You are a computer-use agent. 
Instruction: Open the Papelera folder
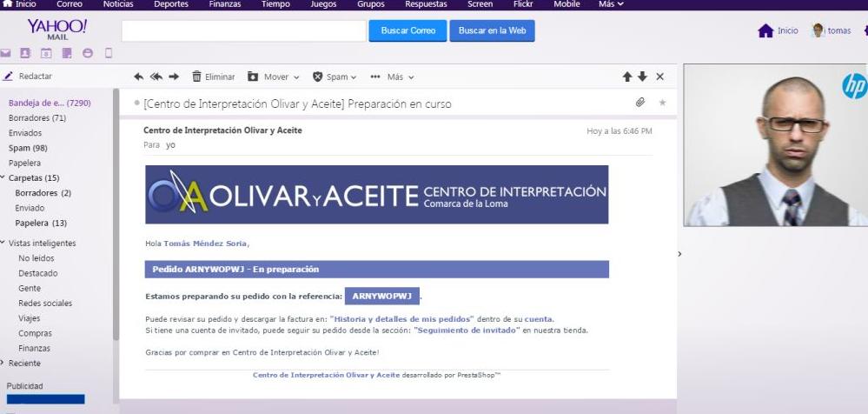click(25, 163)
